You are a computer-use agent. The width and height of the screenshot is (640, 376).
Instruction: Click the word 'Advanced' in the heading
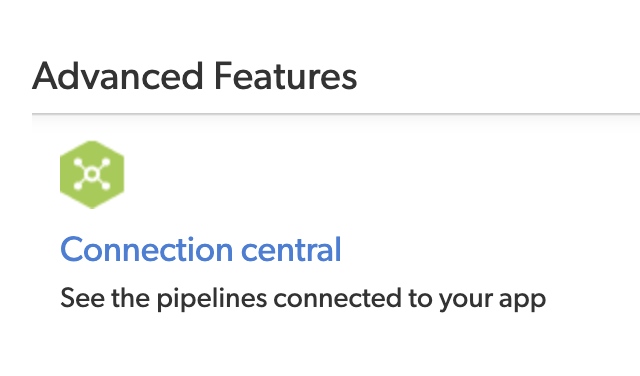[118, 76]
